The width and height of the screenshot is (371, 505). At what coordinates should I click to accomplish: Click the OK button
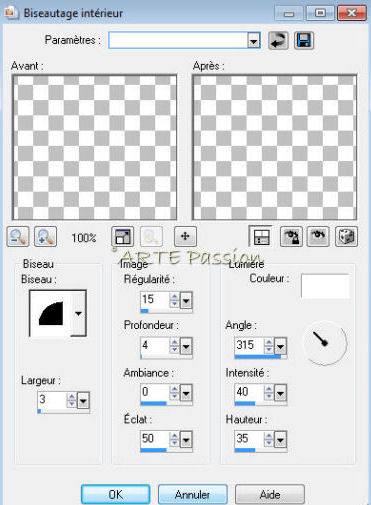click(x=116, y=494)
